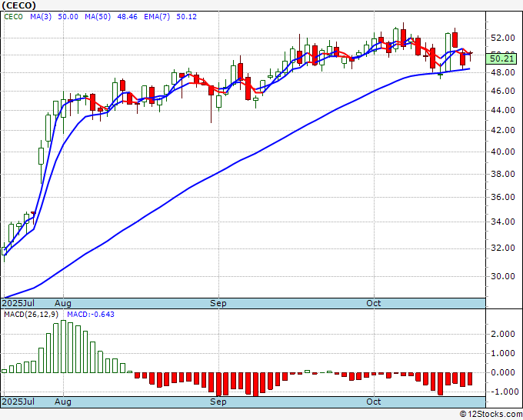Click the 1.000 MACD axis label
This screenshot has height=420, width=523.
503,353
